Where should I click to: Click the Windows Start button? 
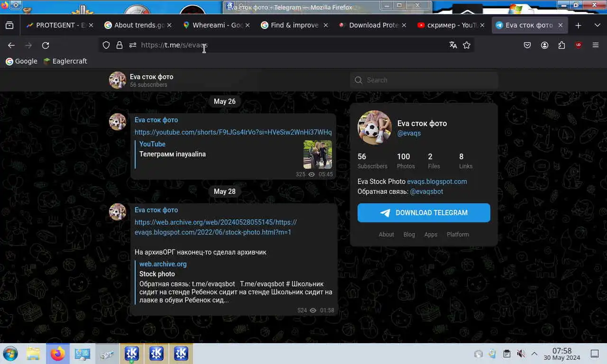pyautogui.click(x=10, y=354)
